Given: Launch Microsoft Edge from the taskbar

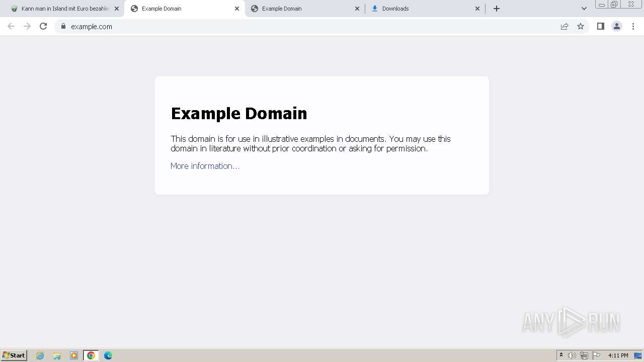Looking at the screenshot, I should (108, 355).
